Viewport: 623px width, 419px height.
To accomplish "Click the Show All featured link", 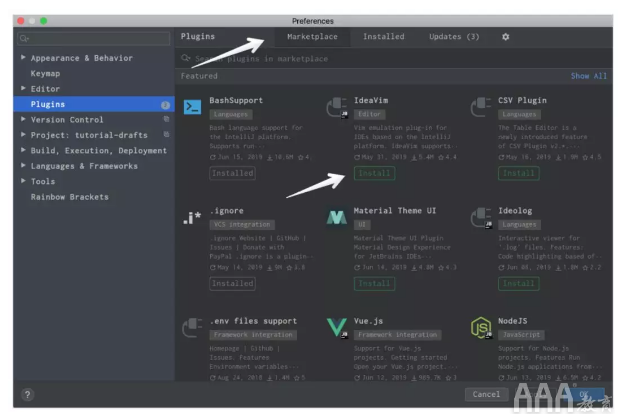I will [588, 76].
